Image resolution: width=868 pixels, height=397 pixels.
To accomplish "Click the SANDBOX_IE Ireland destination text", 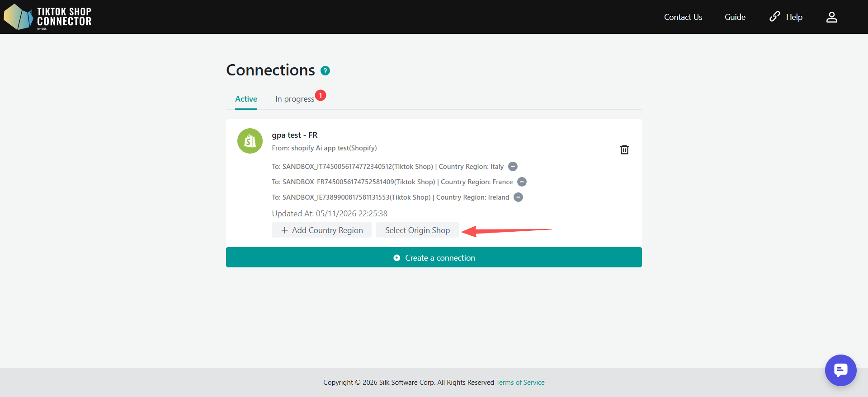I will click(x=391, y=197).
